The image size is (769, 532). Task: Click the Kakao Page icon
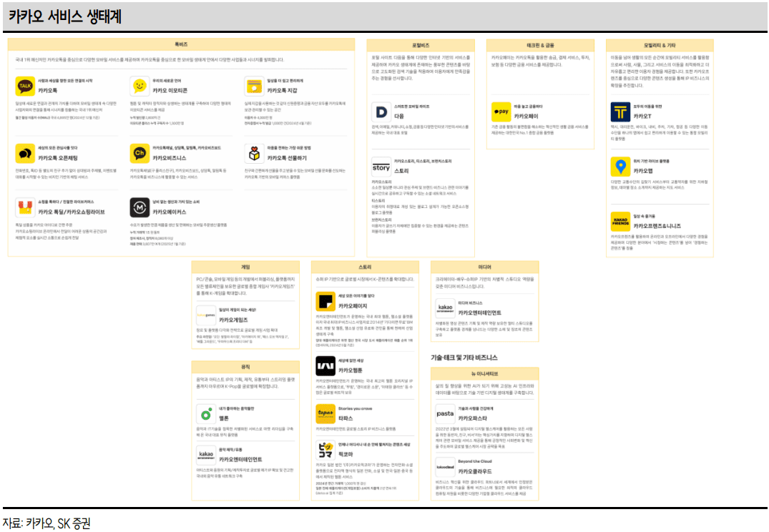point(325,301)
